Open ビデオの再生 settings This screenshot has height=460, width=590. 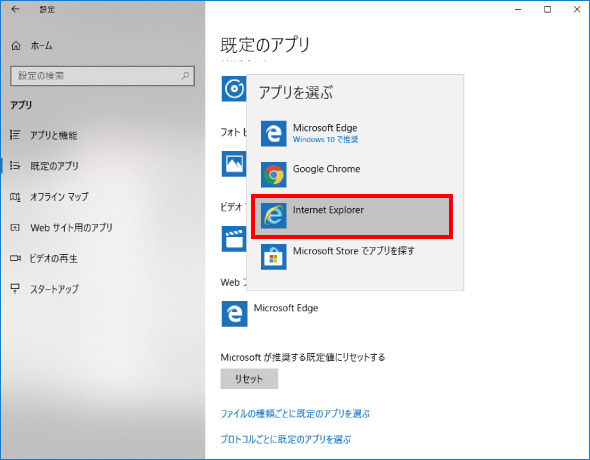(x=53, y=258)
